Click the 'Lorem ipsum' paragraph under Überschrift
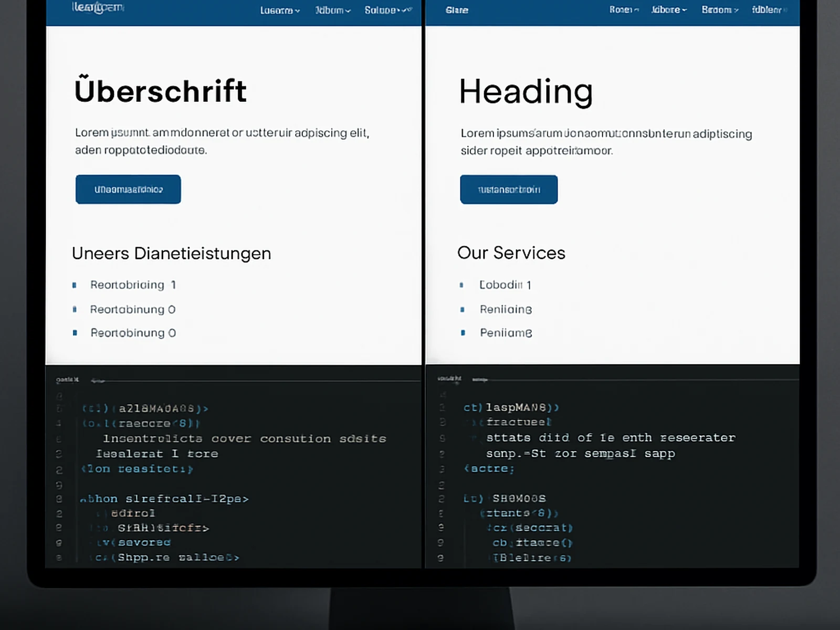The image size is (840, 630). coord(222,141)
